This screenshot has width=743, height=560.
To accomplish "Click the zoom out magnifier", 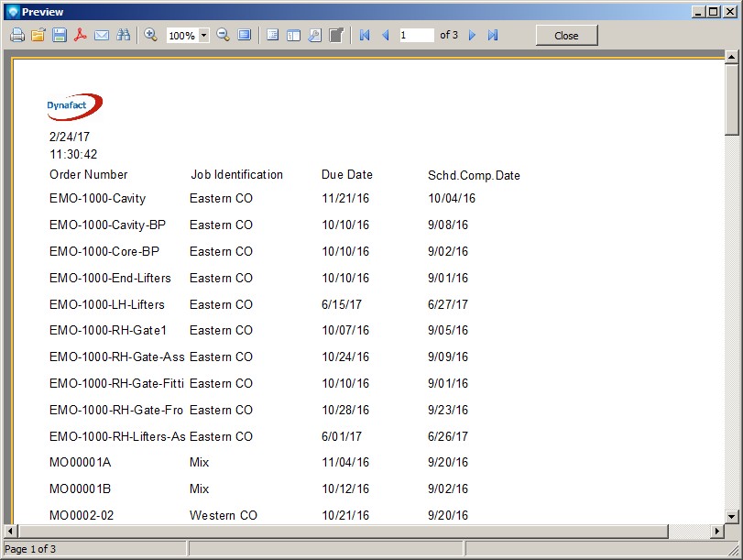I will pyautogui.click(x=223, y=35).
